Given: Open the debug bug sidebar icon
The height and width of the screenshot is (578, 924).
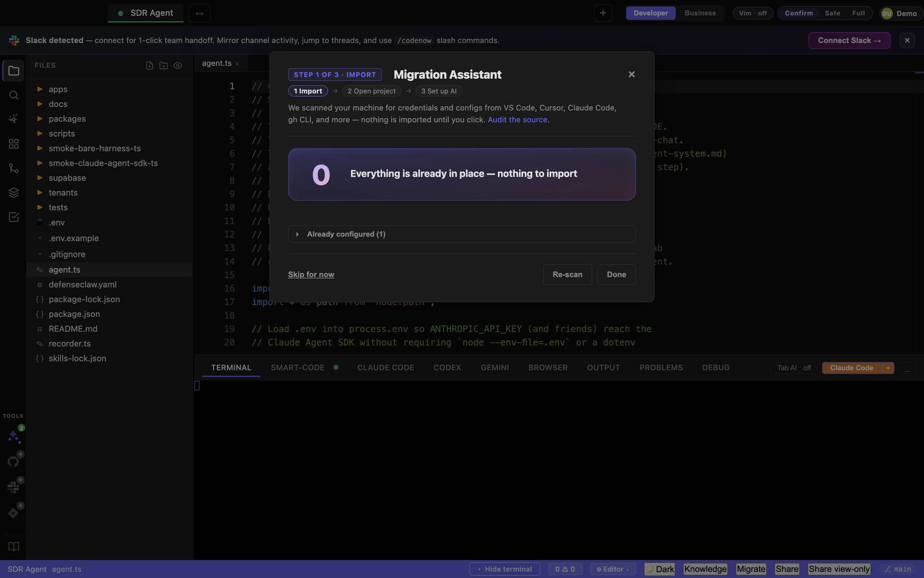Looking at the screenshot, I should (13, 119).
